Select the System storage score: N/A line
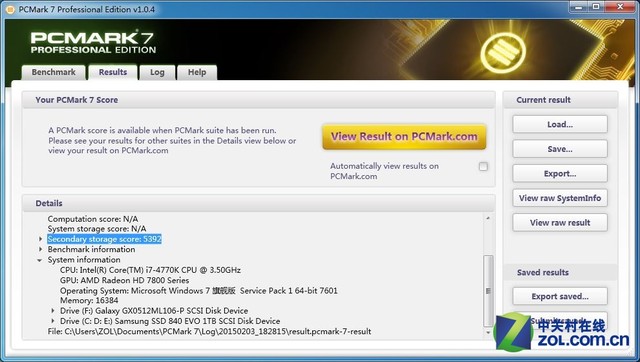 pyautogui.click(x=97, y=229)
